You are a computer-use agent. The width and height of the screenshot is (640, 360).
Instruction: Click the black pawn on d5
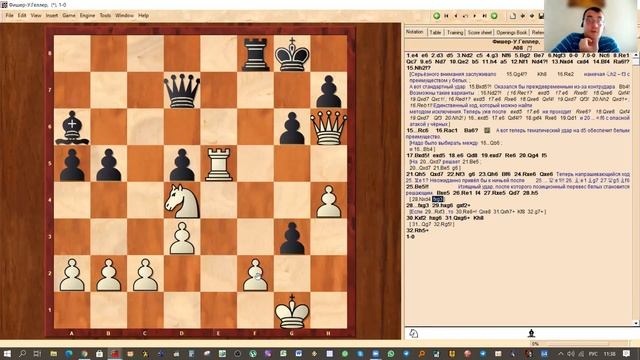click(182, 164)
